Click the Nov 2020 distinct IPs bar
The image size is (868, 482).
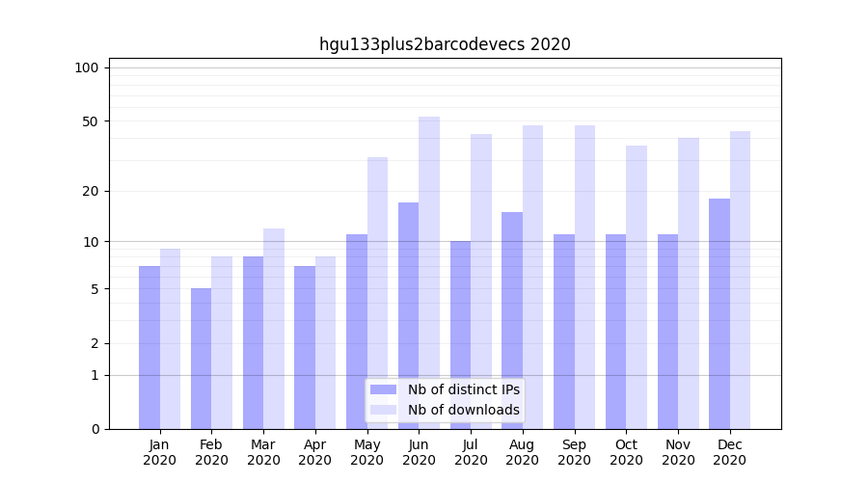point(667,331)
